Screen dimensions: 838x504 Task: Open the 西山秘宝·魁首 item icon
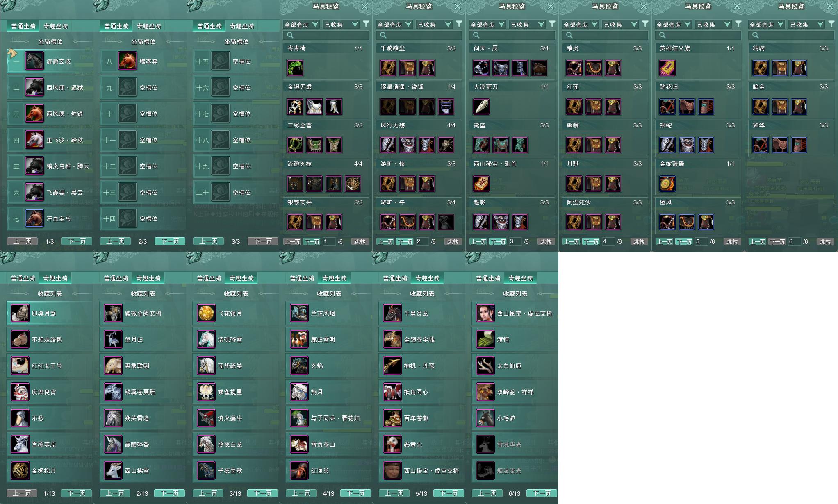click(x=481, y=184)
